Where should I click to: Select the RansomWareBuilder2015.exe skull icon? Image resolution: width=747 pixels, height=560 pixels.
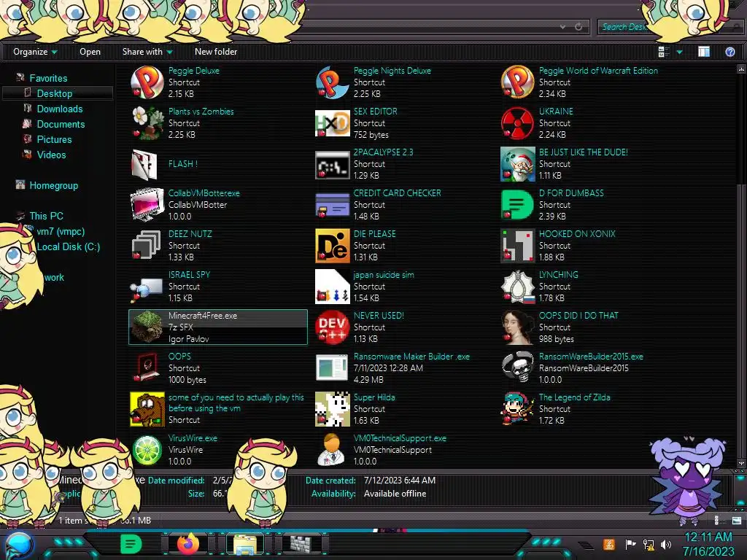coord(518,367)
